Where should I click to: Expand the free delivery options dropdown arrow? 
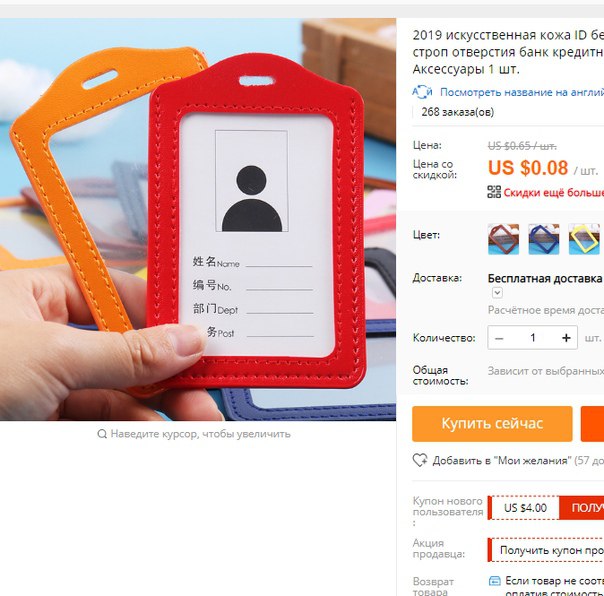point(497,293)
